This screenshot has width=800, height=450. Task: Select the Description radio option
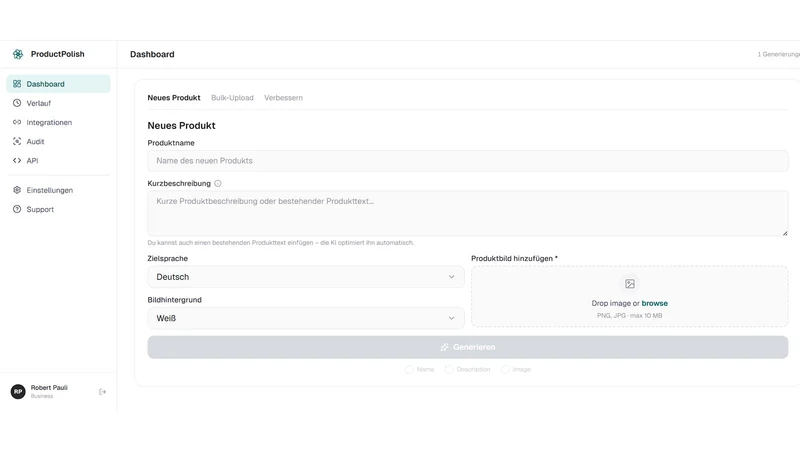pyautogui.click(x=448, y=369)
